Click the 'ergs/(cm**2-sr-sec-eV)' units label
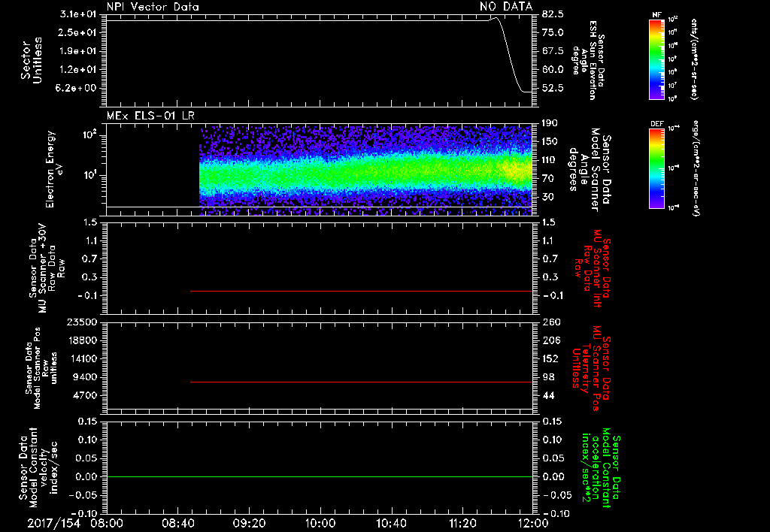 [x=696, y=168]
